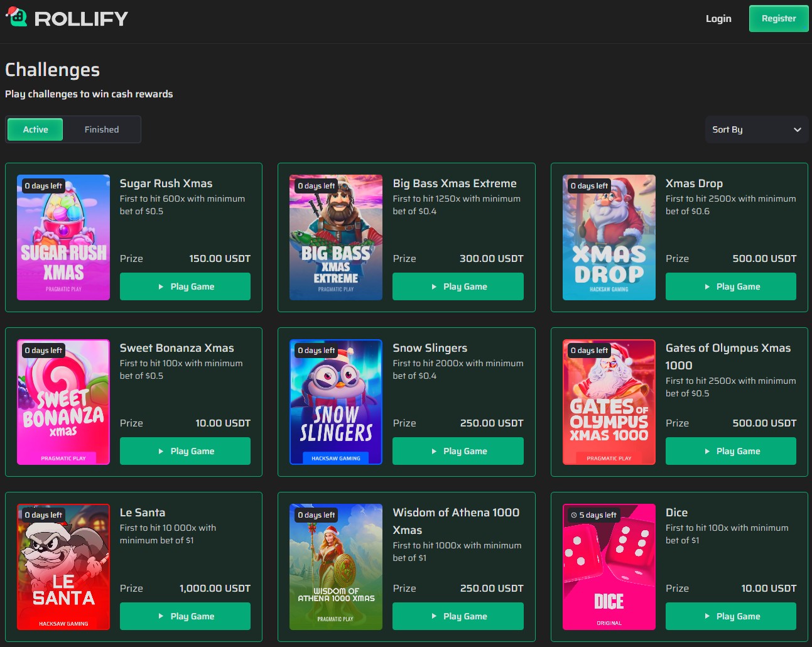This screenshot has height=647, width=812.
Task: Open the Login link
Action: click(718, 18)
